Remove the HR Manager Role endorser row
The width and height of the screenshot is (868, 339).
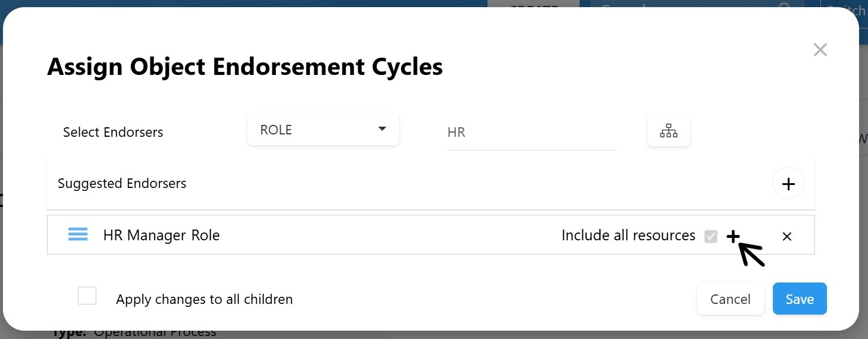[787, 236]
